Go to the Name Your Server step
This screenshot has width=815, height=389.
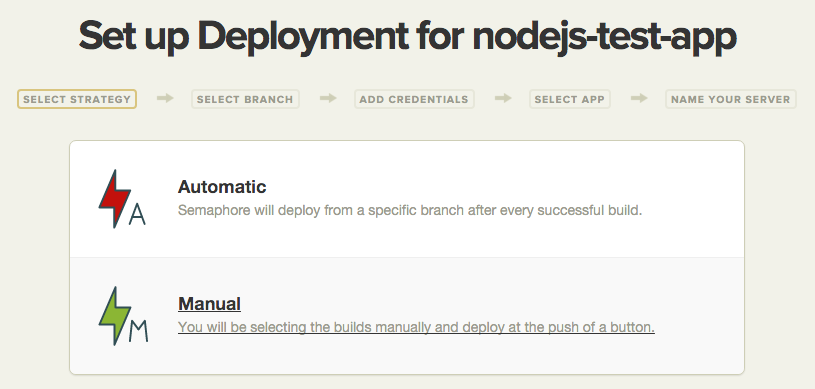click(731, 99)
